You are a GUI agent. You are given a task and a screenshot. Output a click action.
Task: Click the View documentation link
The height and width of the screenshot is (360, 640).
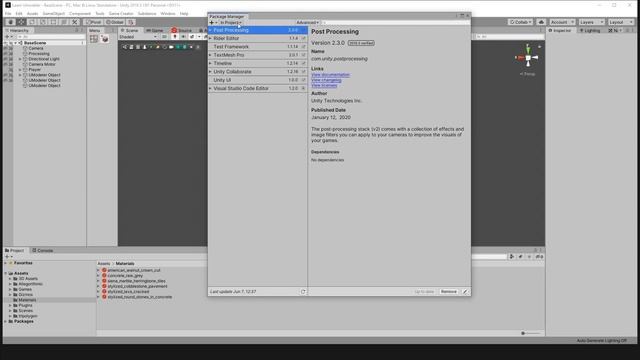click(330, 75)
